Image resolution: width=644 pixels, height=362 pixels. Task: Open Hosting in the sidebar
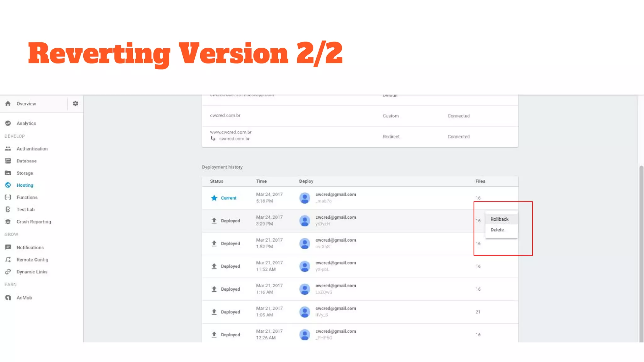tap(25, 185)
